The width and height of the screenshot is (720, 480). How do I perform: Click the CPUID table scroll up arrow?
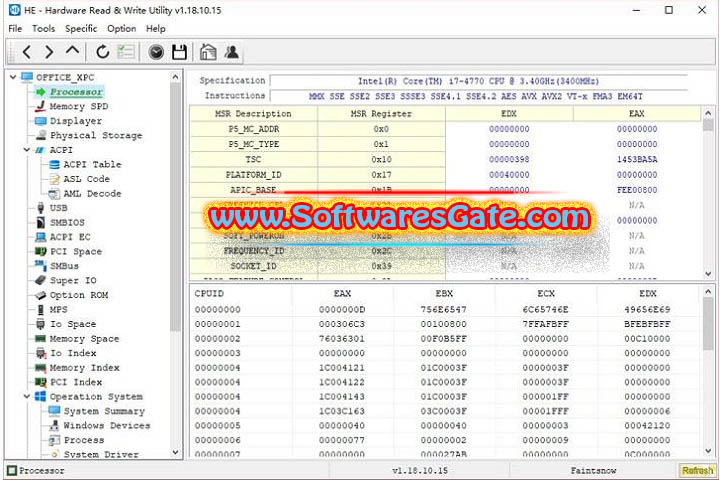click(708, 292)
